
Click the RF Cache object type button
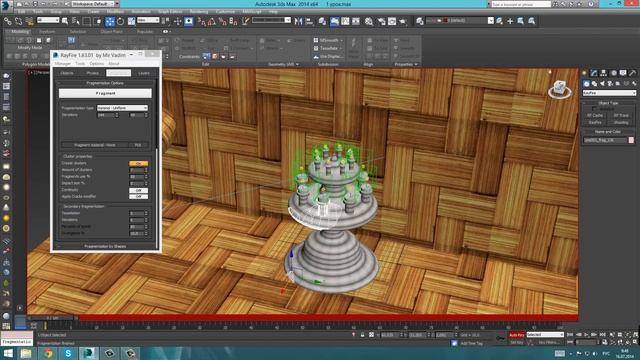[595, 116]
